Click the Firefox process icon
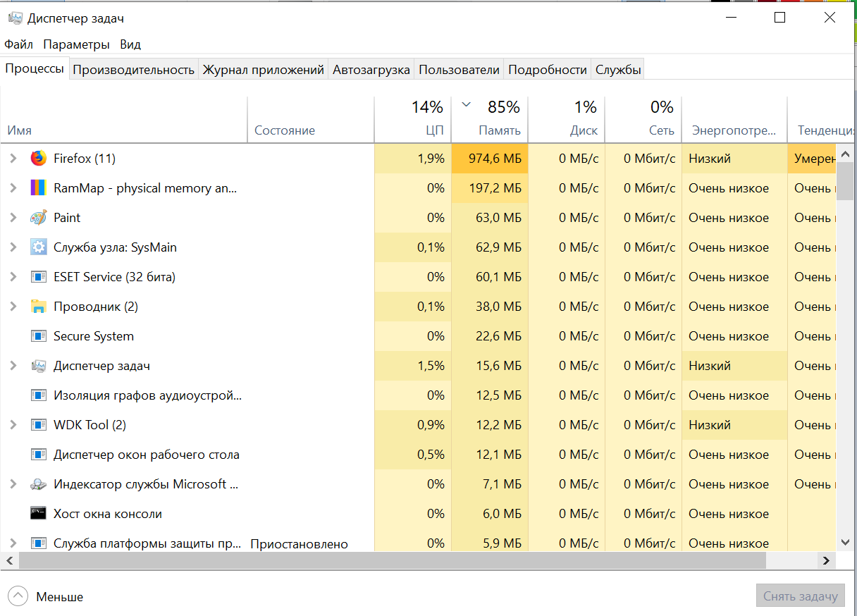This screenshot has height=616, width=857. coord(39,159)
